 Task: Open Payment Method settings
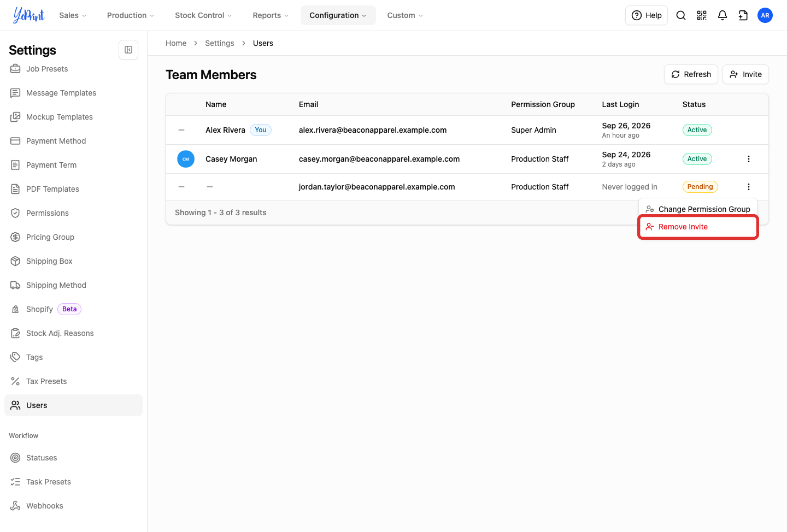[x=73, y=141]
